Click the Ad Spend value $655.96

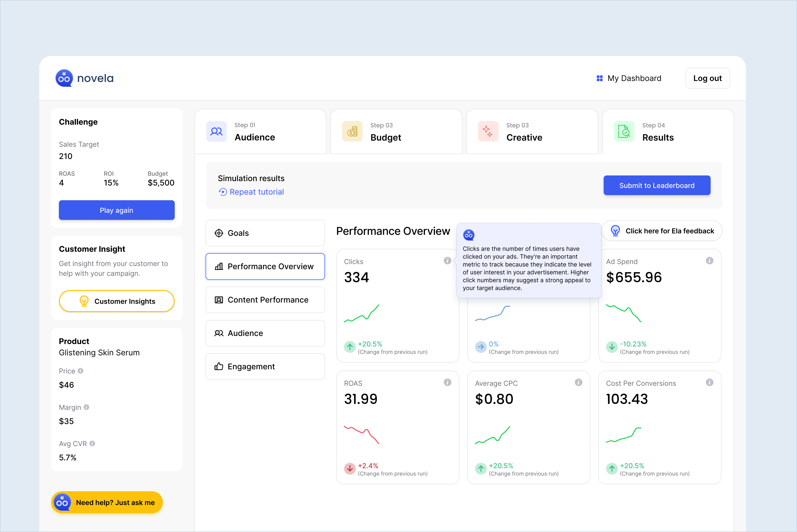click(634, 277)
